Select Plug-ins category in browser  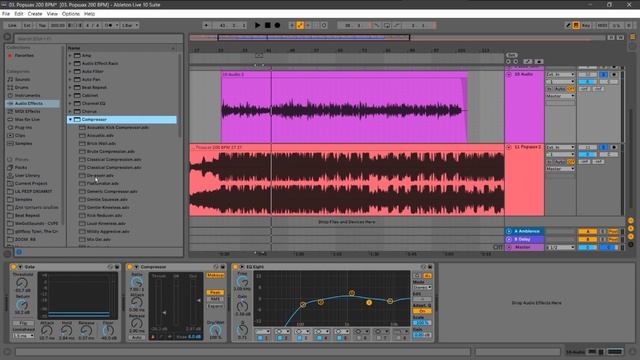pyautogui.click(x=23, y=127)
